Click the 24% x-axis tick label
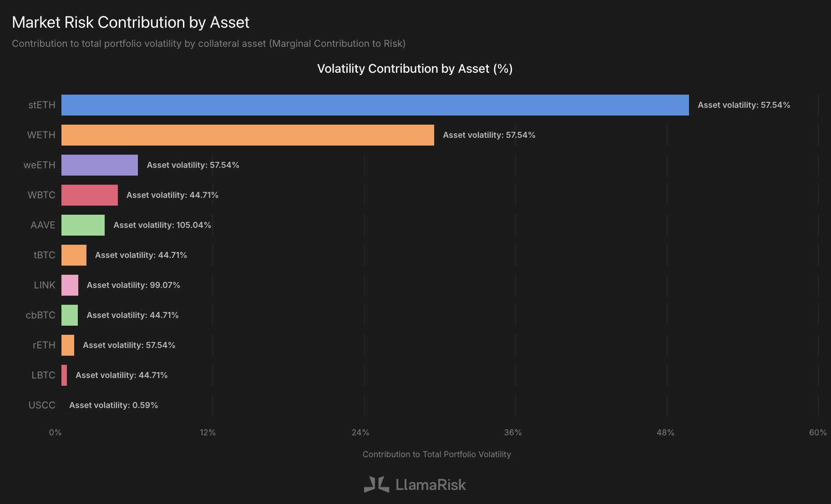The image size is (831, 504). coord(360,433)
